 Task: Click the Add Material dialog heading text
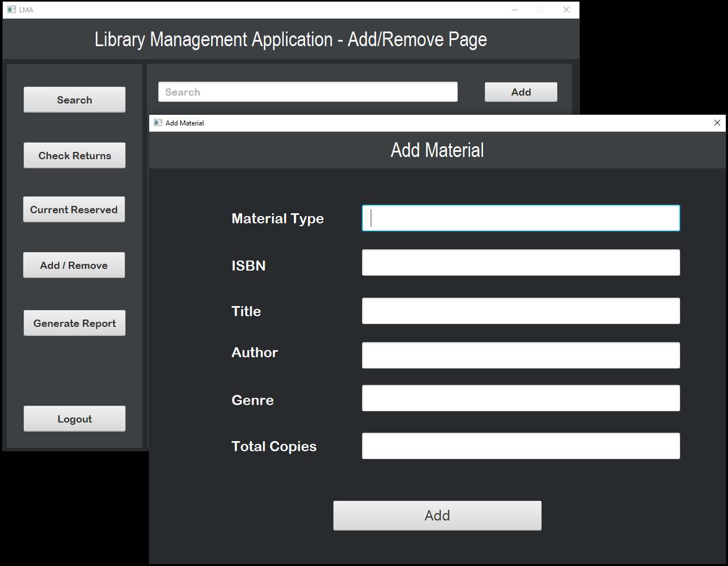click(x=437, y=150)
